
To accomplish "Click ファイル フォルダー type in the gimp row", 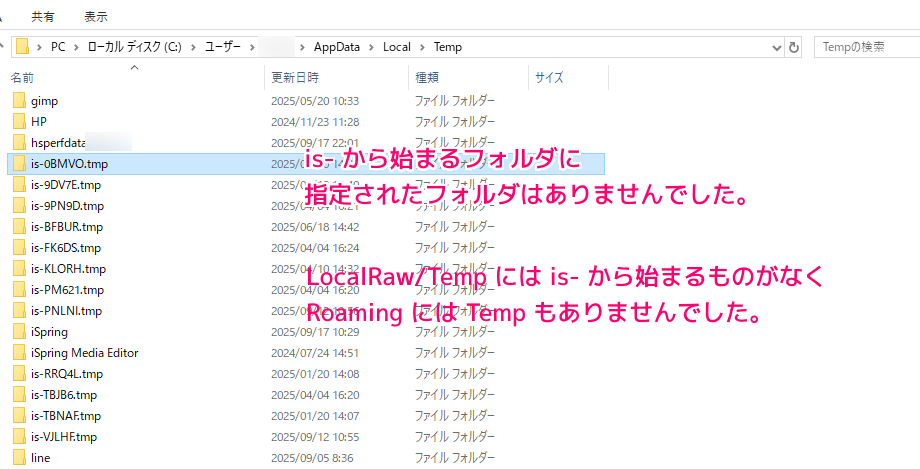I will coord(455,101).
